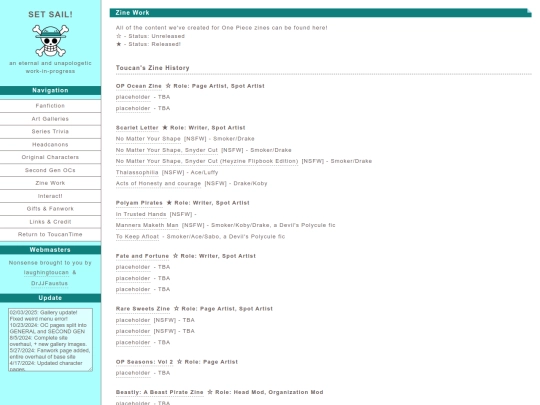This screenshot has height=405, width=540.
Task: Open the Polyam Pirates zine link
Action: click(139, 203)
